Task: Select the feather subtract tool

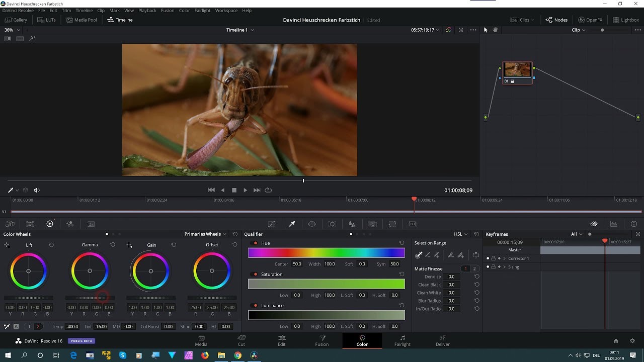Action: coord(451,255)
